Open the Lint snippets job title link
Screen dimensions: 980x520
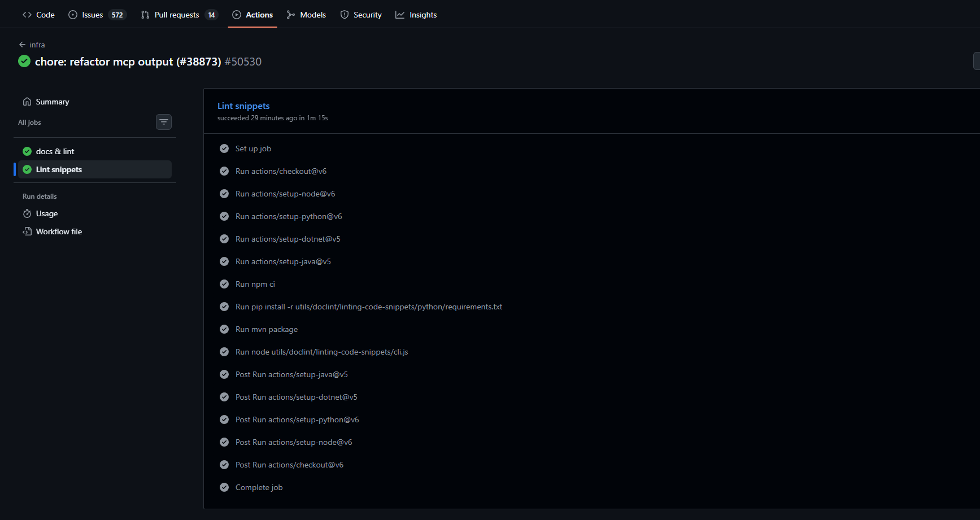click(243, 106)
